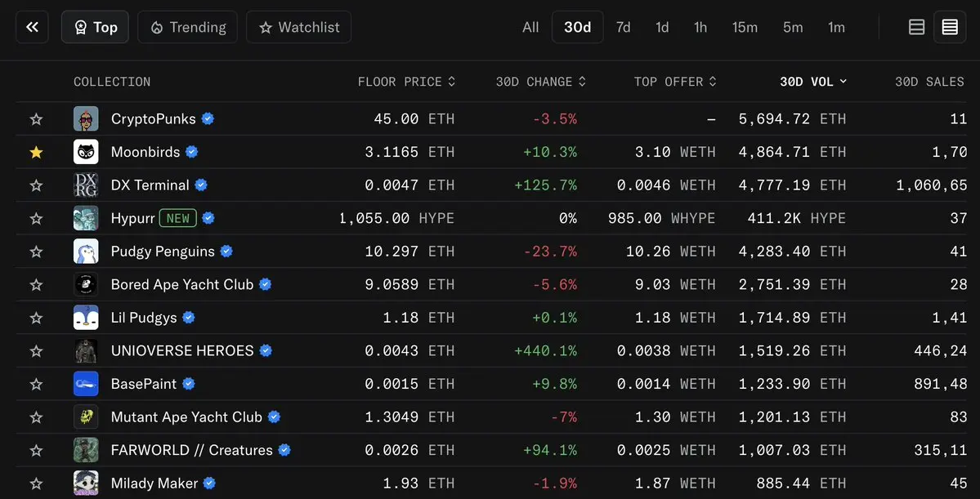
Task: Click the 985.00 WHYPE top offer
Action: (x=662, y=218)
